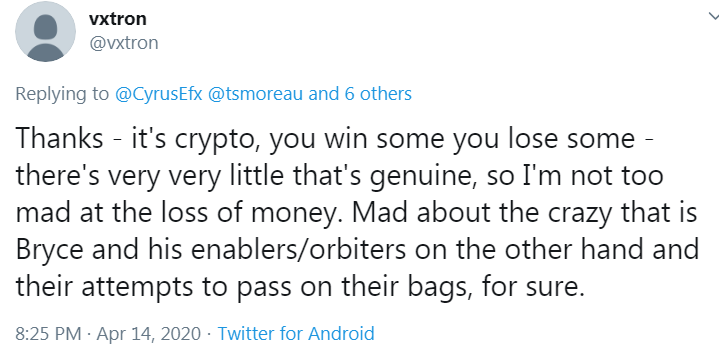Open @CyrusEfx profile from reply line
Viewport: 719px width, 362px height.
coord(159,94)
